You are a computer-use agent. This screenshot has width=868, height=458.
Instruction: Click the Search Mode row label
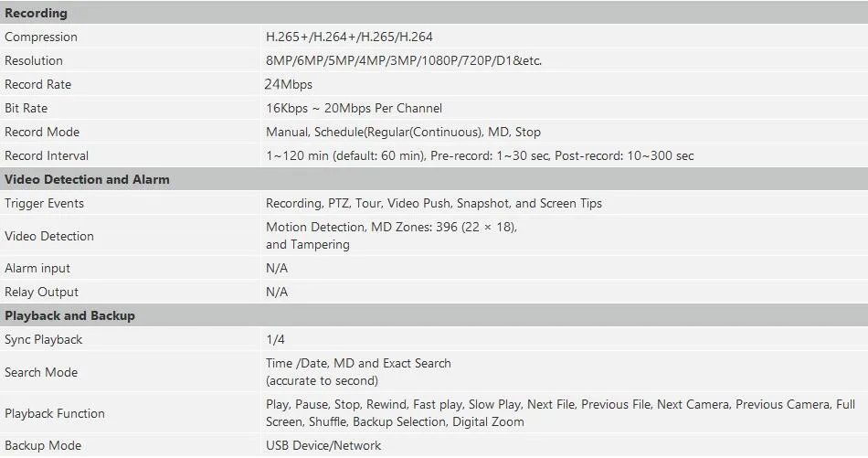coord(41,372)
